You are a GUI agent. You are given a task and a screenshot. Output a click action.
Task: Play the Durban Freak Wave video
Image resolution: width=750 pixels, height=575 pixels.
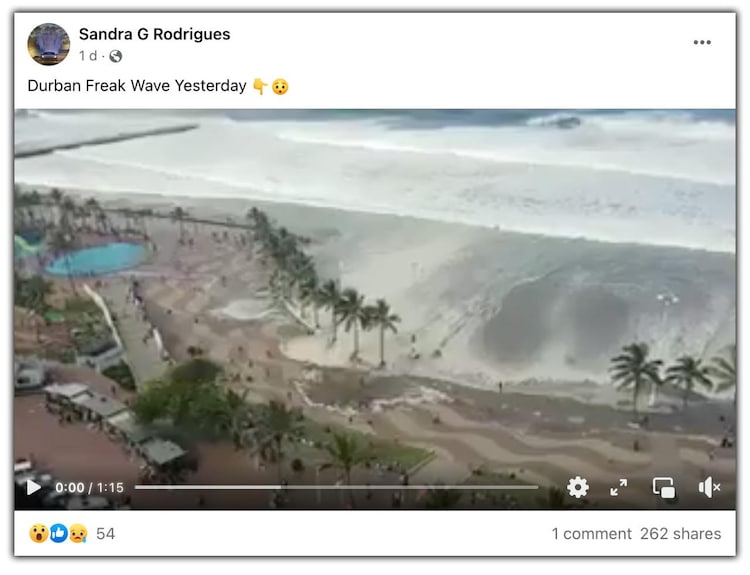click(x=33, y=487)
